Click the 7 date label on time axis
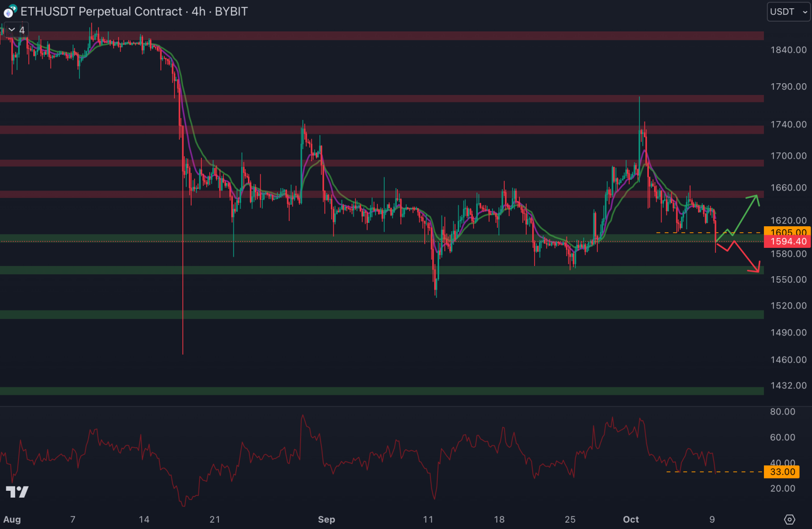 tap(73, 520)
